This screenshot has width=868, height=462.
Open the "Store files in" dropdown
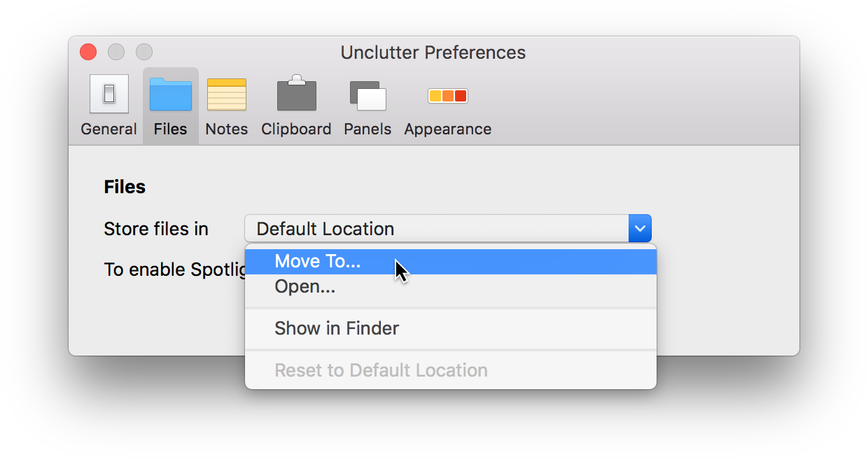point(448,228)
